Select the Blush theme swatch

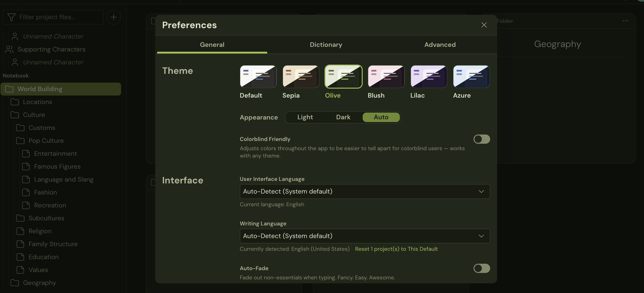pos(386,77)
